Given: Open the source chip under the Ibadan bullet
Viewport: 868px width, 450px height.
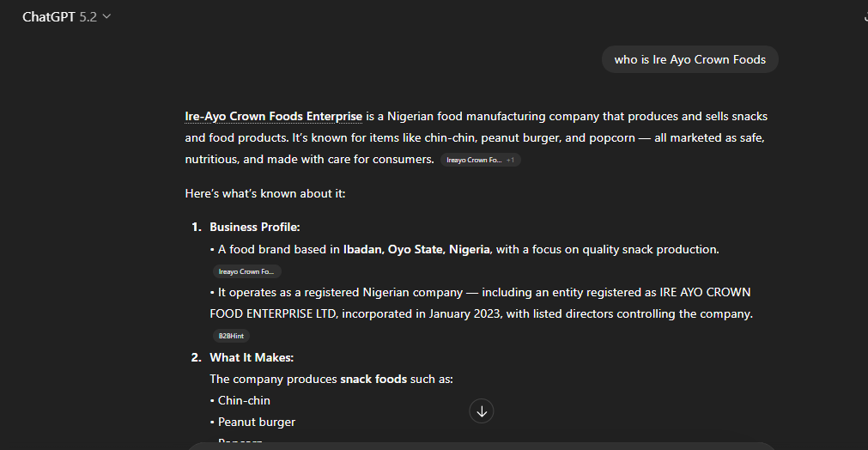Looking at the screenshot, I should (246, 271).
